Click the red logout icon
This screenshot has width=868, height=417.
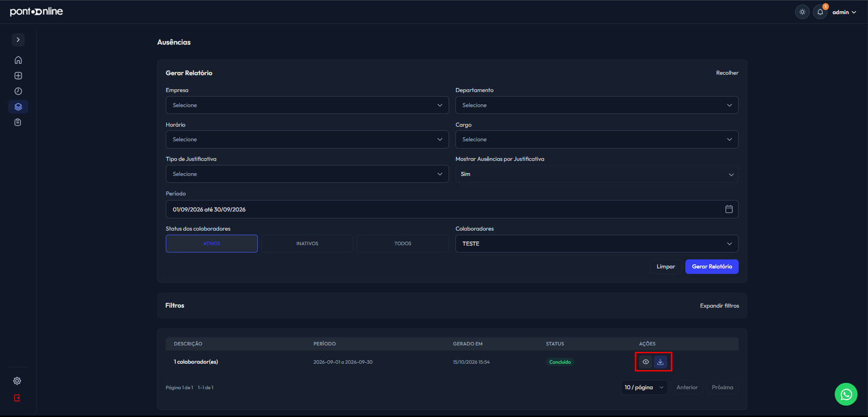pyautogui.click(x=17, y=398)
